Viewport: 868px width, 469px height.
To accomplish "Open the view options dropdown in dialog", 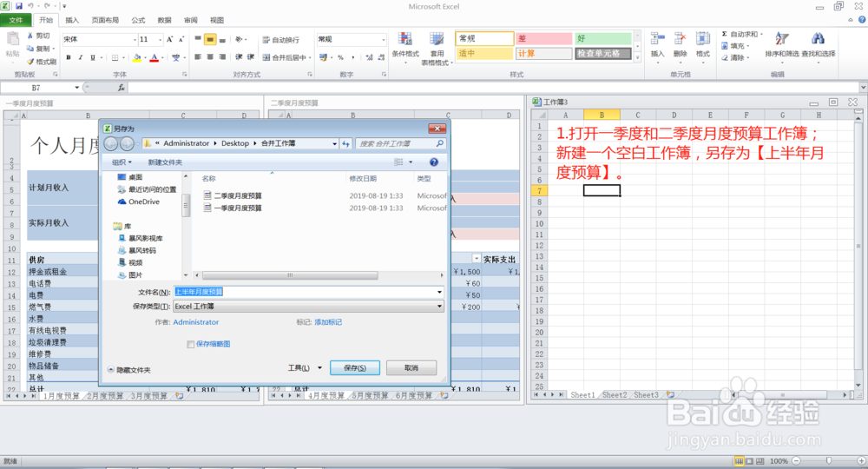I will [411, 162].
